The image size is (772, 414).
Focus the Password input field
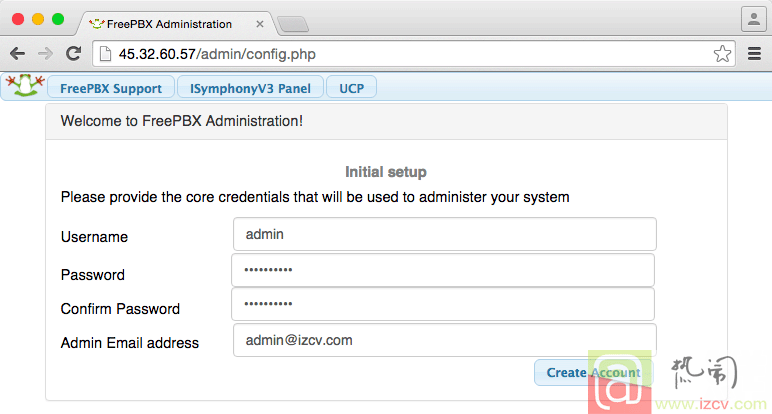click(443, 270)
